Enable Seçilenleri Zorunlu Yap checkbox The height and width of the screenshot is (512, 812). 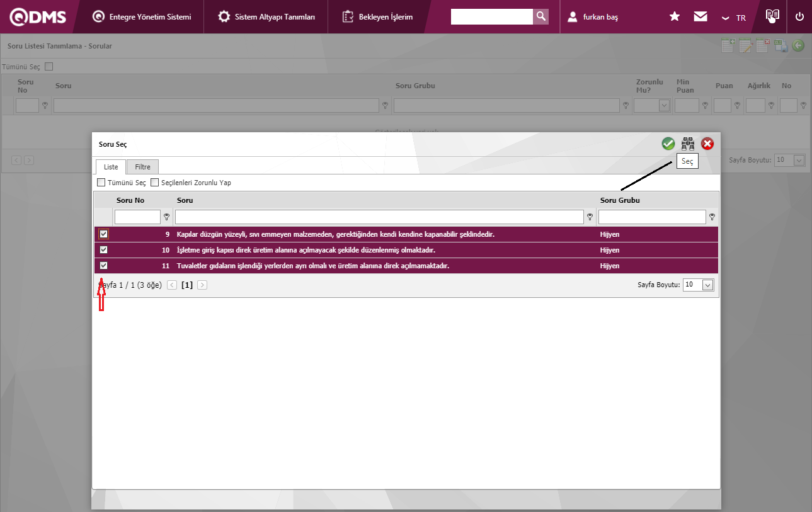click(155, 183)
